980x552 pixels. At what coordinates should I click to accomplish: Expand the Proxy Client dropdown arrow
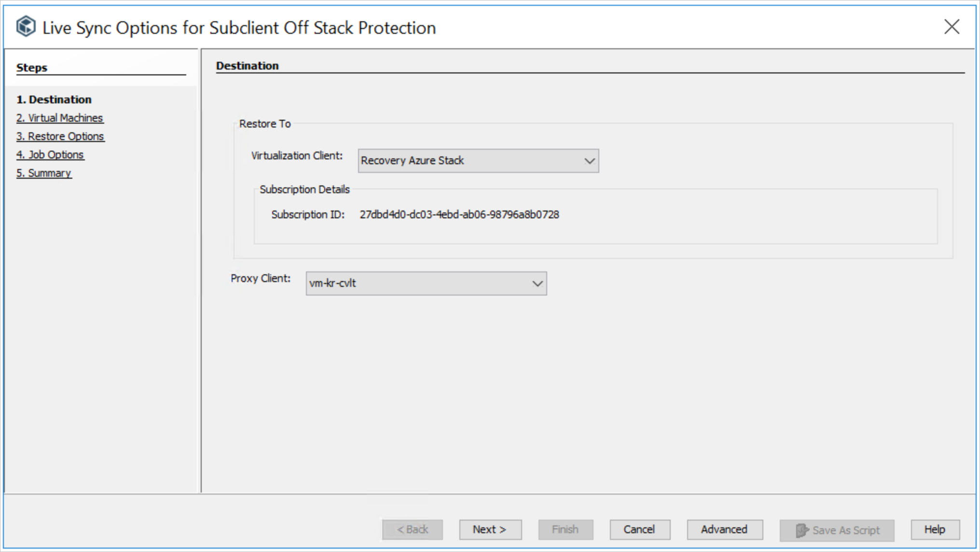pyautogui.click(x=537, y=283)
